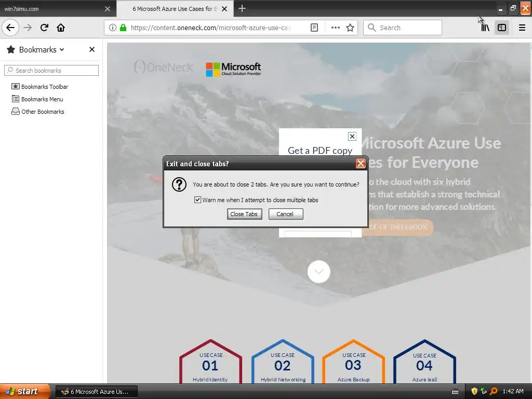Viewport: 532px width, 399px height.
Task: Focus the browser Search box
Action: pos(403,28)
